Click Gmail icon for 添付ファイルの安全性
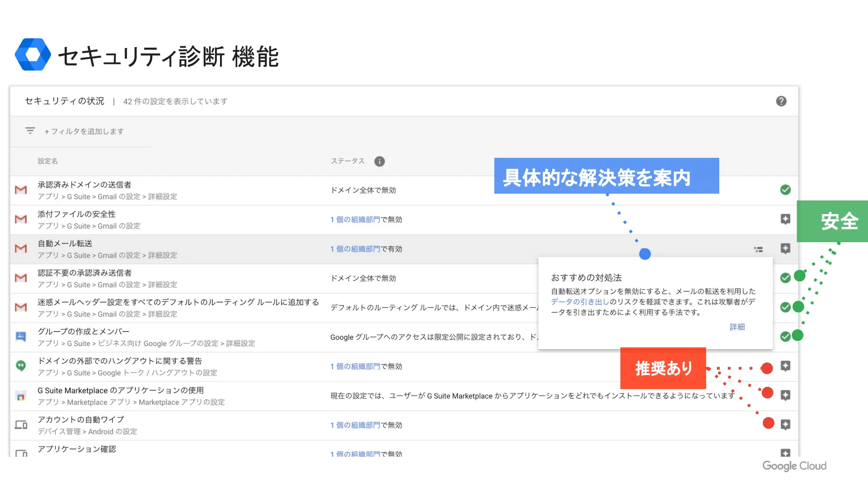 (21, 220)
